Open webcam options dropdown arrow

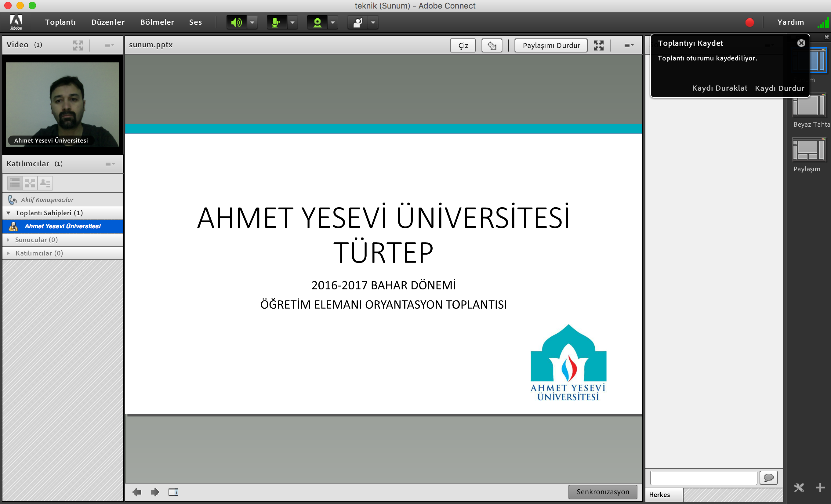(x=333, y=23)
